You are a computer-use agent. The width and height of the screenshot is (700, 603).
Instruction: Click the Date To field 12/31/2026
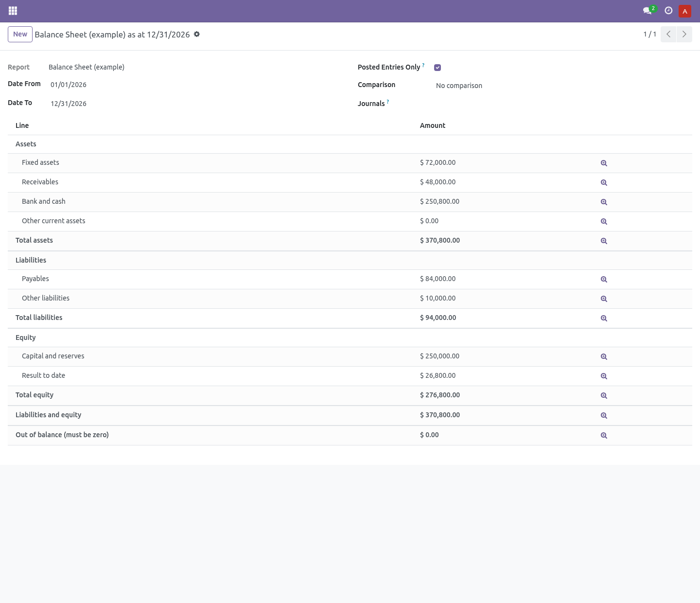194,104
